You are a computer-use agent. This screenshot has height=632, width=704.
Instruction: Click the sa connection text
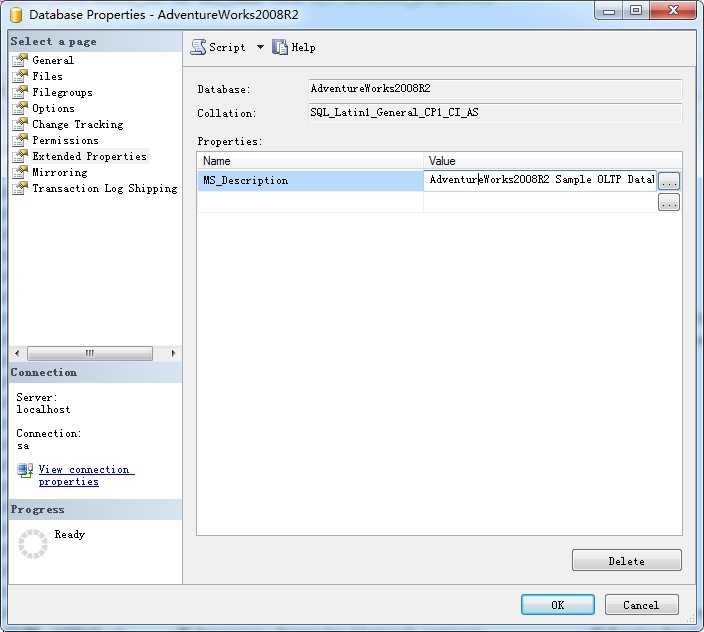pos(23,446)
